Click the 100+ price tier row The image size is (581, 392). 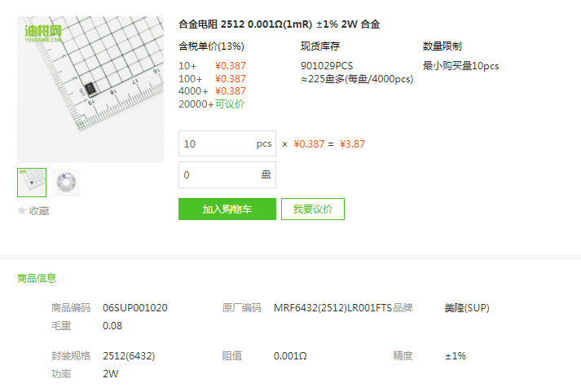[212, 79]
